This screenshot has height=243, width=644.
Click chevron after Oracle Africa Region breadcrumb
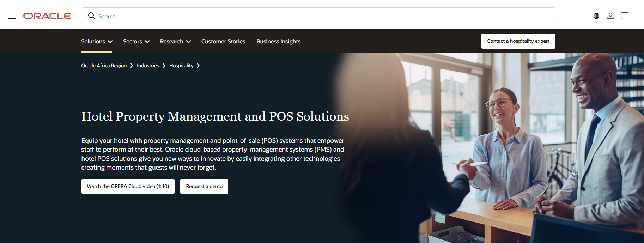point(132,66)
